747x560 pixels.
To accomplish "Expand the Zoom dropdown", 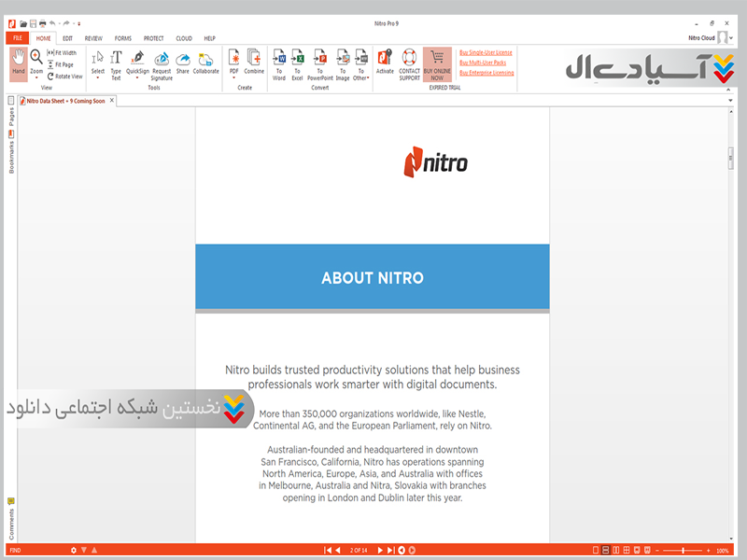I will click(x=36, y=77).
